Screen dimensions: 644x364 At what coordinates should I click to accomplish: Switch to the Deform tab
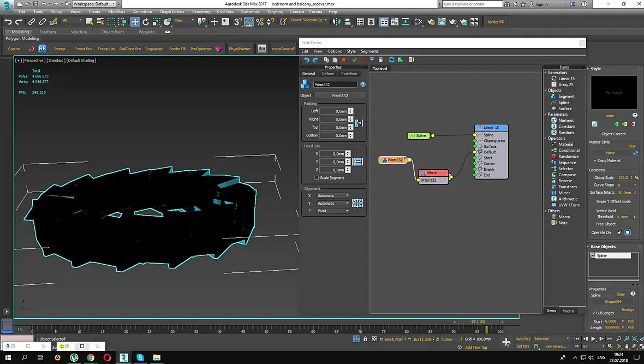[x=327, y=74]
